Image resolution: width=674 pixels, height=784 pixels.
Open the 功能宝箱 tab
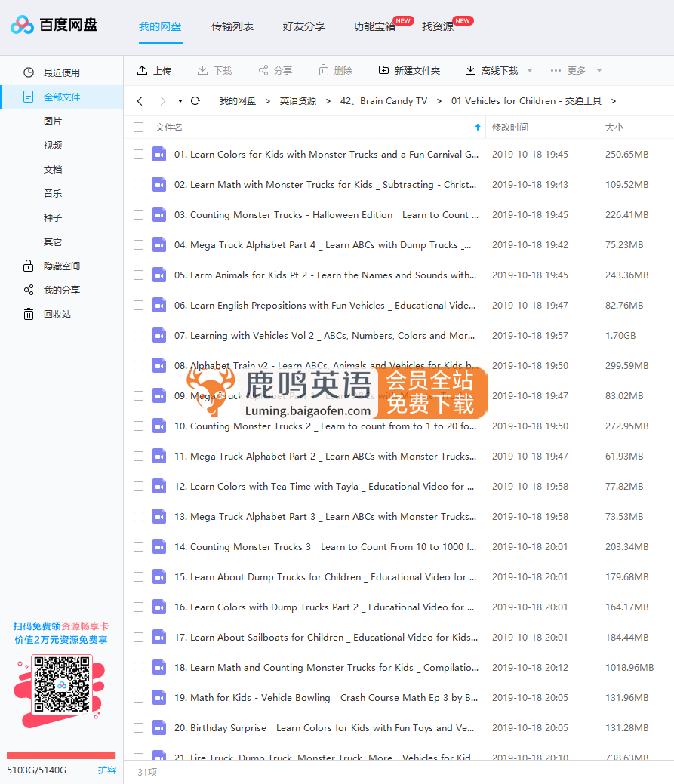374,26
